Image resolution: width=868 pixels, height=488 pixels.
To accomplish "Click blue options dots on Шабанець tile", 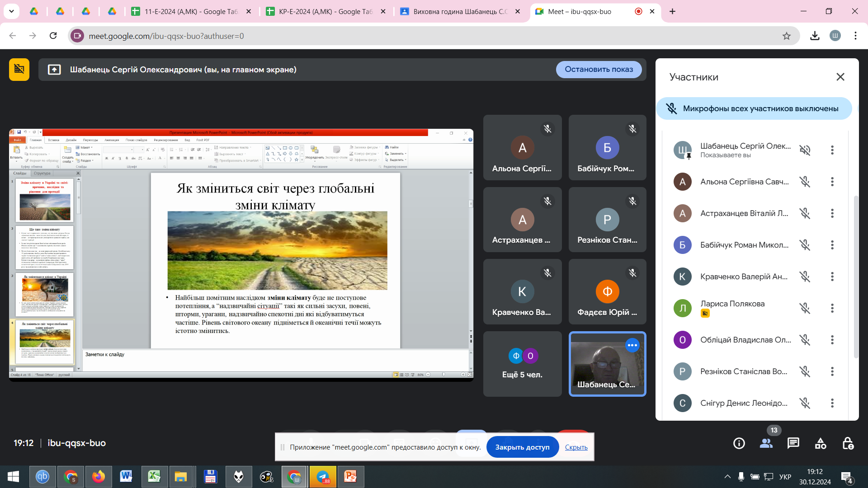I will [x=632, y=345].
